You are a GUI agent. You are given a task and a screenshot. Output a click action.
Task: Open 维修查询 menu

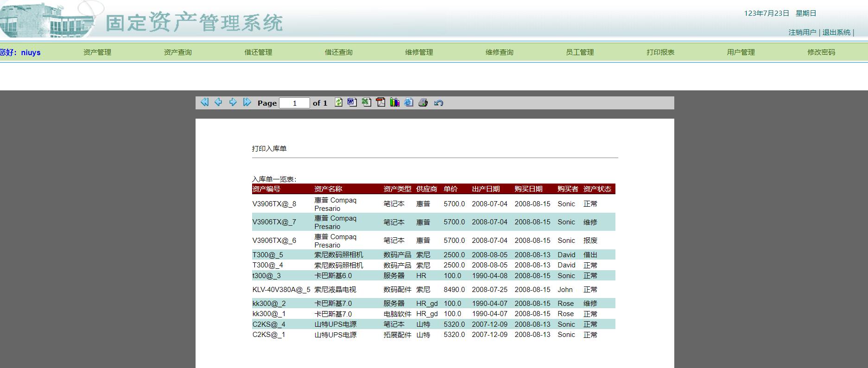[500, 52]
